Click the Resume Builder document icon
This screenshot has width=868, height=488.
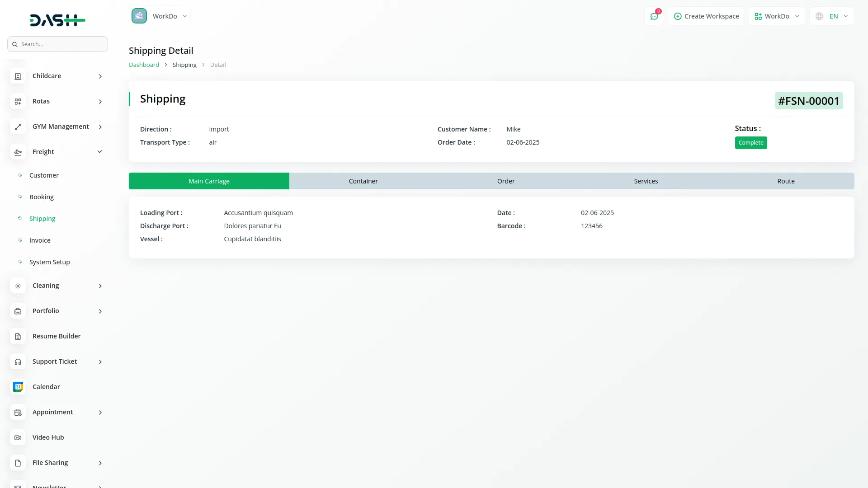(x=18, y=336)
